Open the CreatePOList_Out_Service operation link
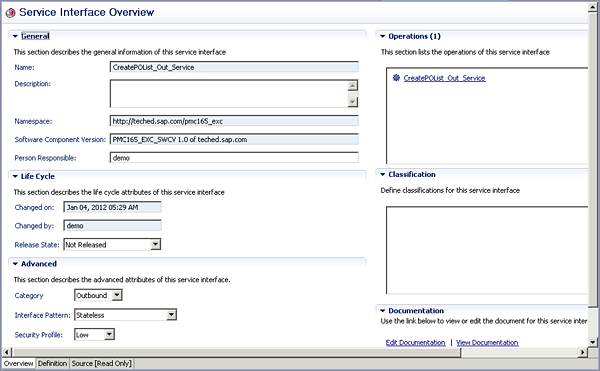The image size is (600, 371). [444, 78]
